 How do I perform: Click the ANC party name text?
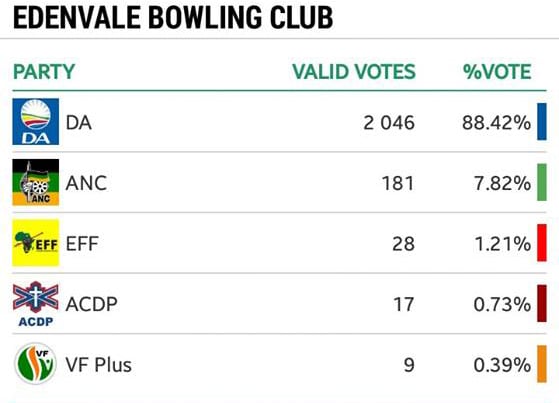click(x=86, y=183)
